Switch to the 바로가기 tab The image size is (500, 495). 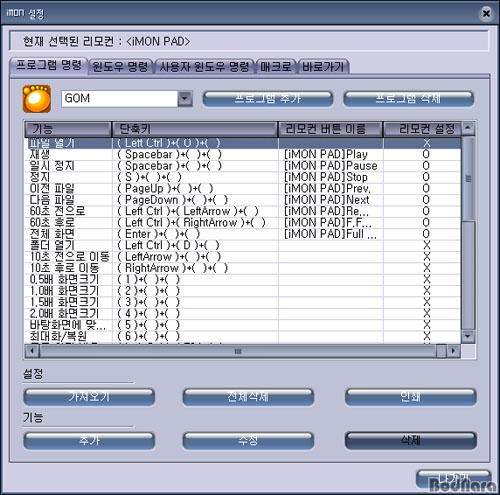click(323, 67)
